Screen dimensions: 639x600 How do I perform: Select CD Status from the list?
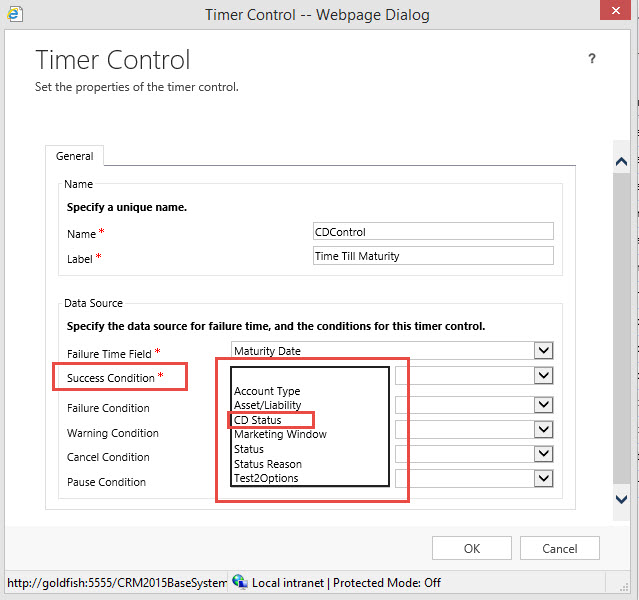tap(258, 420)
